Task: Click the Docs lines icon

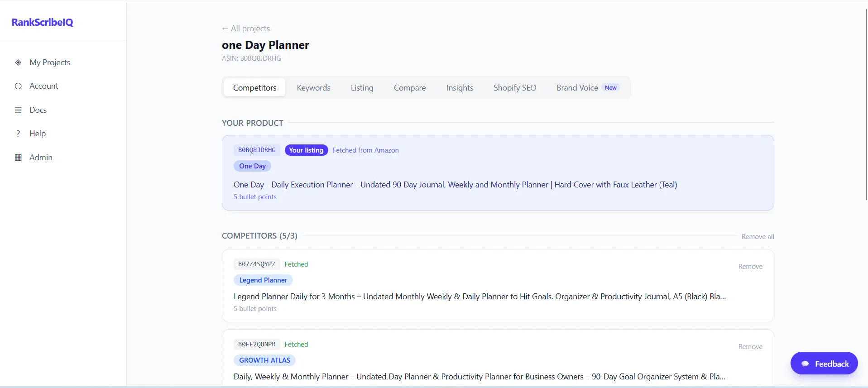Action: pos(18,110)
